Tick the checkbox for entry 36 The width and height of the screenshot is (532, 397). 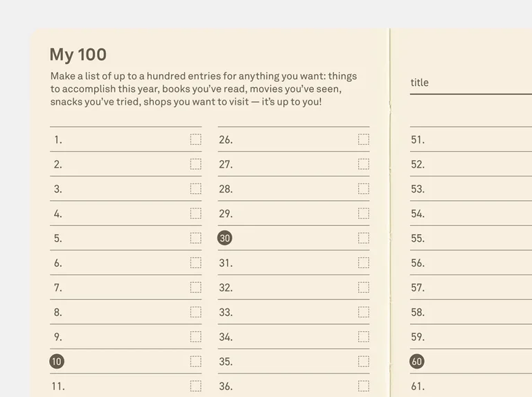pyautogui.click(x=364, y=386)
